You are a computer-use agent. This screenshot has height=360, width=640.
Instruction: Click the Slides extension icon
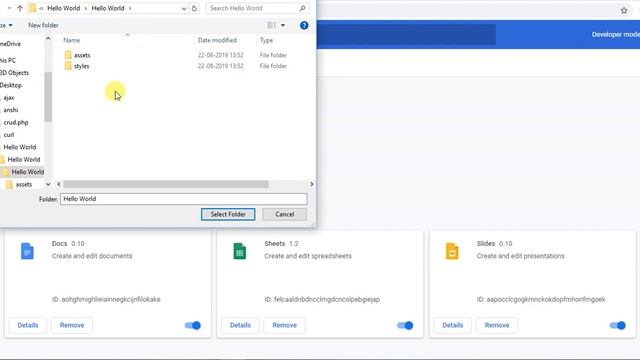452,251
